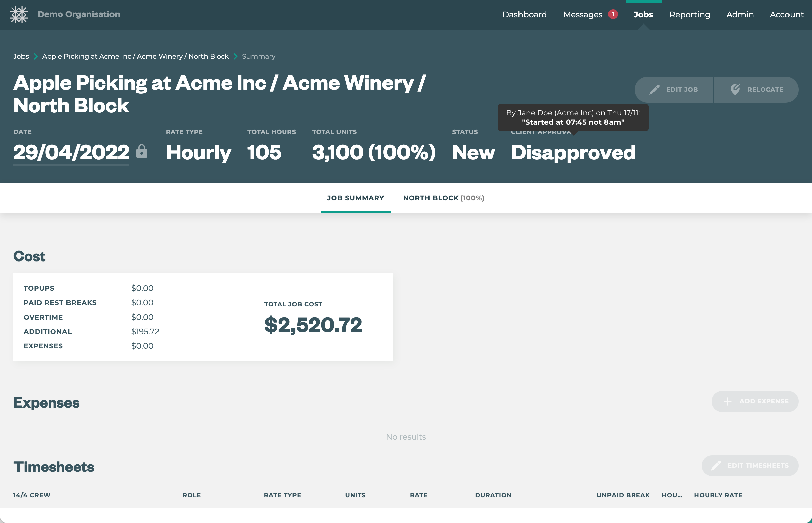Click the red Messages notification badge
The height and width of the screenshot is (523, 812).
(613, 14)
